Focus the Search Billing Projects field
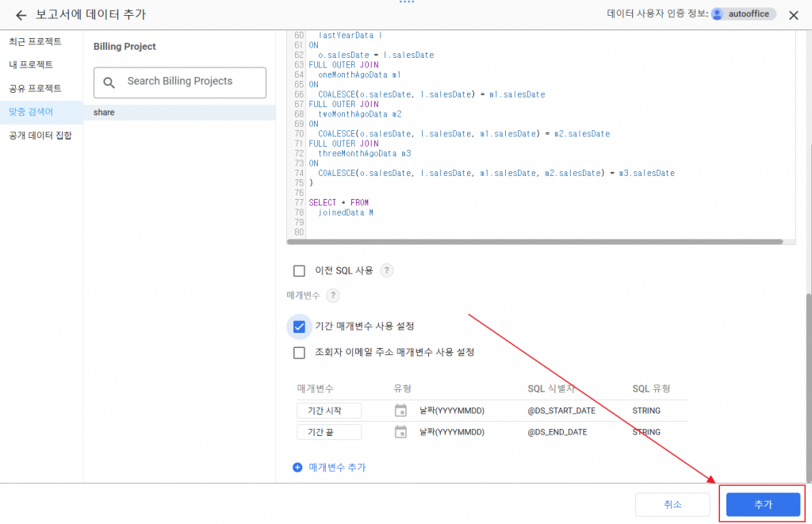 tap(180, 82)
